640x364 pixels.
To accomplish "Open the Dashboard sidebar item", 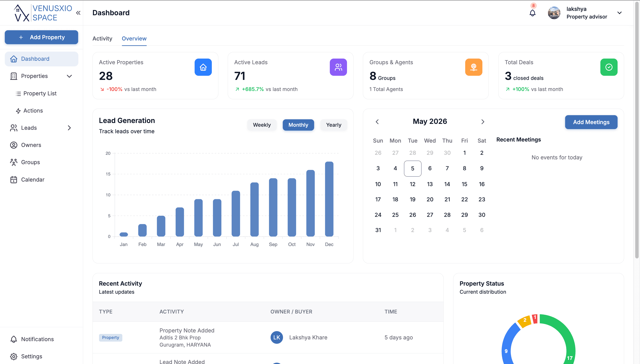I will pyautogui.click(x=42, y=59).
